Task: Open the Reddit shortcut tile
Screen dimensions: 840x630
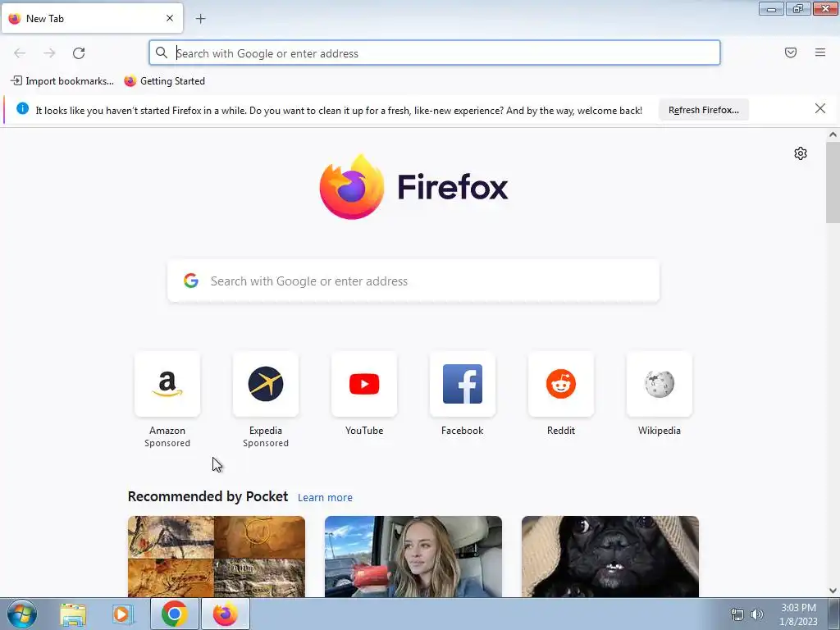Action: pos(561,384)
